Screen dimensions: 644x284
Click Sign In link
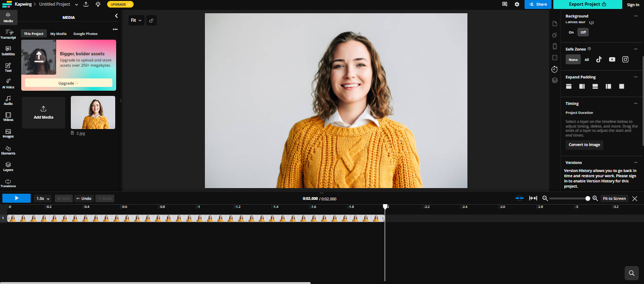(x=633, y=5)
